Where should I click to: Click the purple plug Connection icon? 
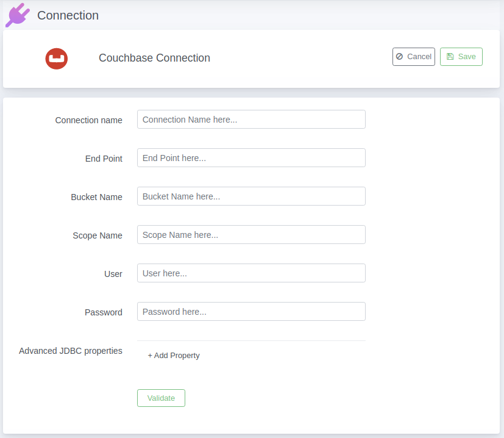pyautogui.click(x=18, y=15)
